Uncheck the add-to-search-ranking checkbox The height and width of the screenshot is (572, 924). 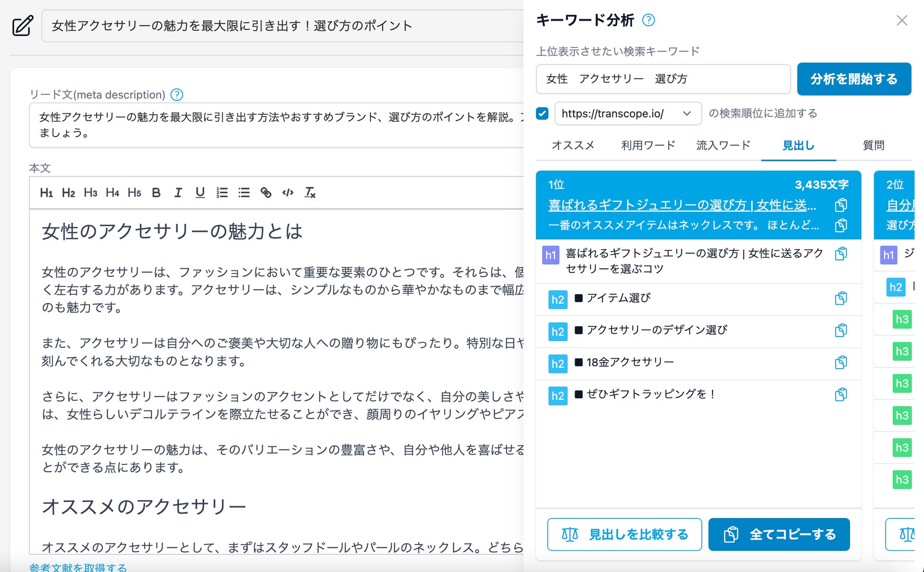point(542,113)
